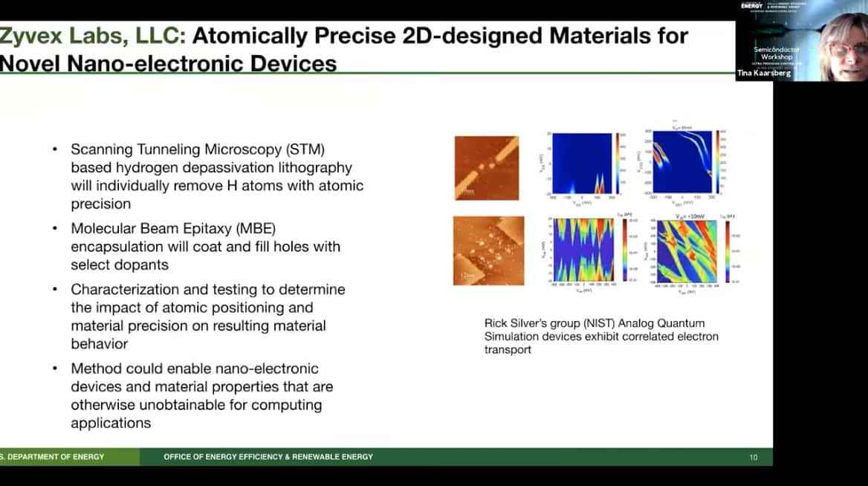Click the top-right plot's color scale bar
Image resolution: width=868 pixels, height=486 pixels.
point(718,163)
